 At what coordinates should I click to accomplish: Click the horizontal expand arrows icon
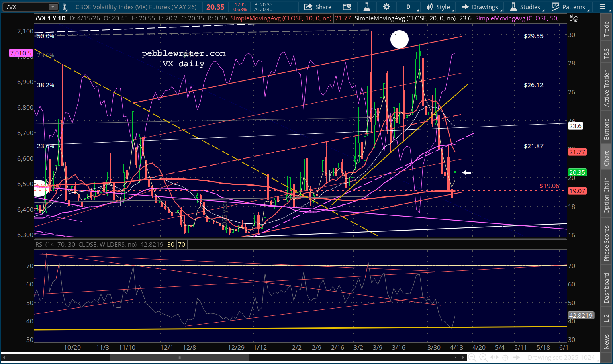pos(494,357)
